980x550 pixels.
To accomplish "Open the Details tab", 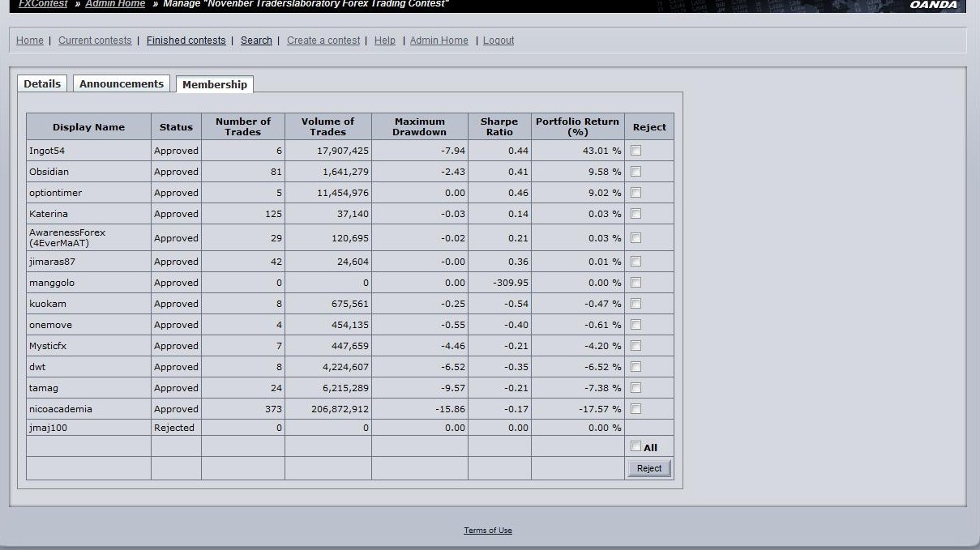I will point(42,83).
